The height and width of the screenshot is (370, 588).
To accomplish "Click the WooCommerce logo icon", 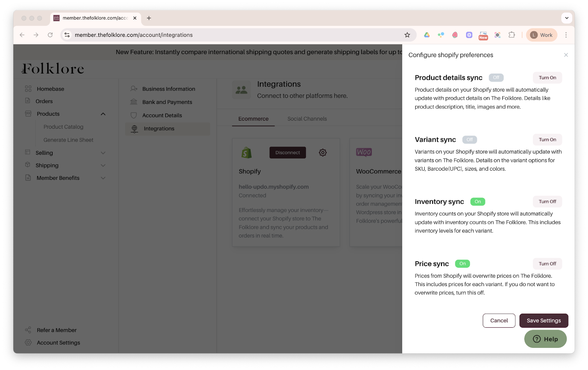I will (363, 152).
